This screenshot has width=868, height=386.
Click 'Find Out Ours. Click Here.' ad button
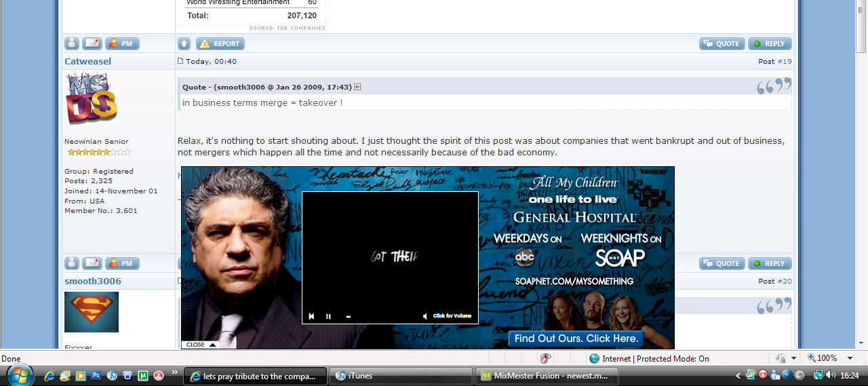[576, 339]
